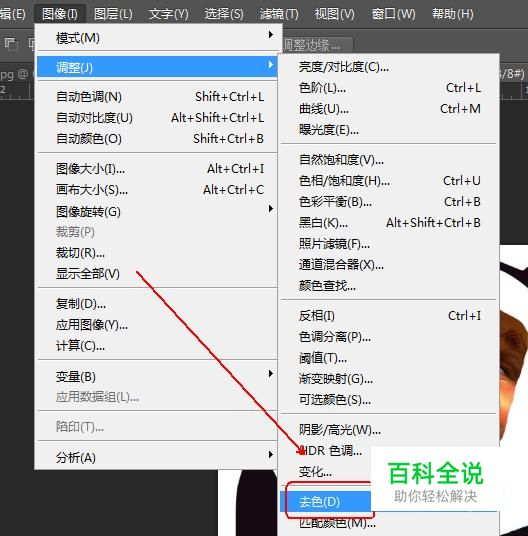Choose 裁切(R) command
This screenshot has width=528, height=536.
point(157,253)
